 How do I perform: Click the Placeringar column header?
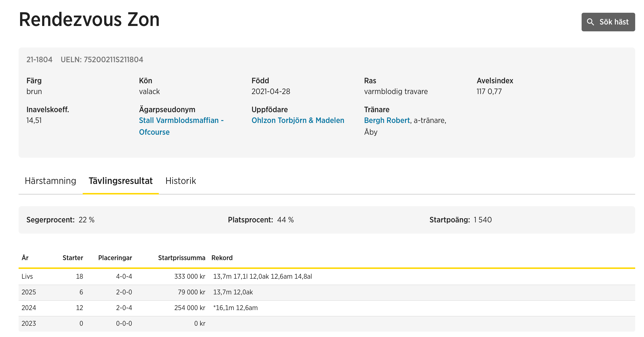[115, 258]
